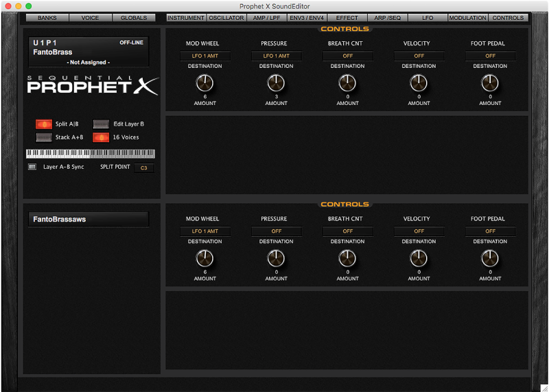The height and width of the screenshot is (392, 549).
Task: Switch to the OSCILLATOR tab
Action: [x=226, y=18]
